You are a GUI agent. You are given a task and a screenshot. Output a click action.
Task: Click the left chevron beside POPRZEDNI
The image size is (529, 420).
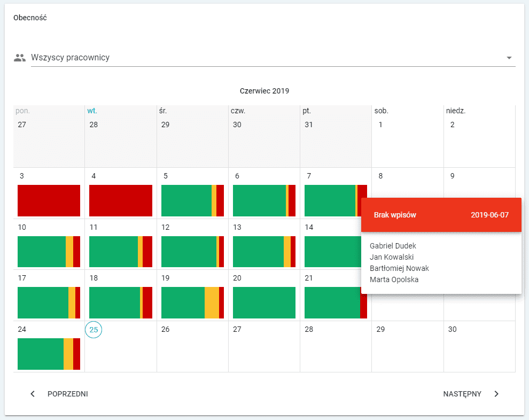[x=33, y=394]
